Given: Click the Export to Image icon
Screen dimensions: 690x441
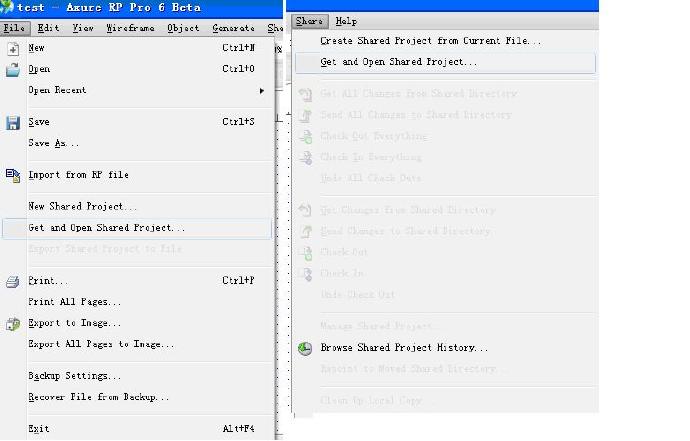Looking at the screenshot, I should pyautogui.click(x=13, y=324).
